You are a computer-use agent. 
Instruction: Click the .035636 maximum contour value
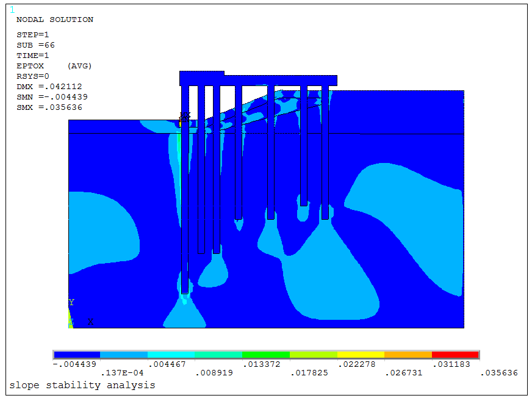click(498, 372)
